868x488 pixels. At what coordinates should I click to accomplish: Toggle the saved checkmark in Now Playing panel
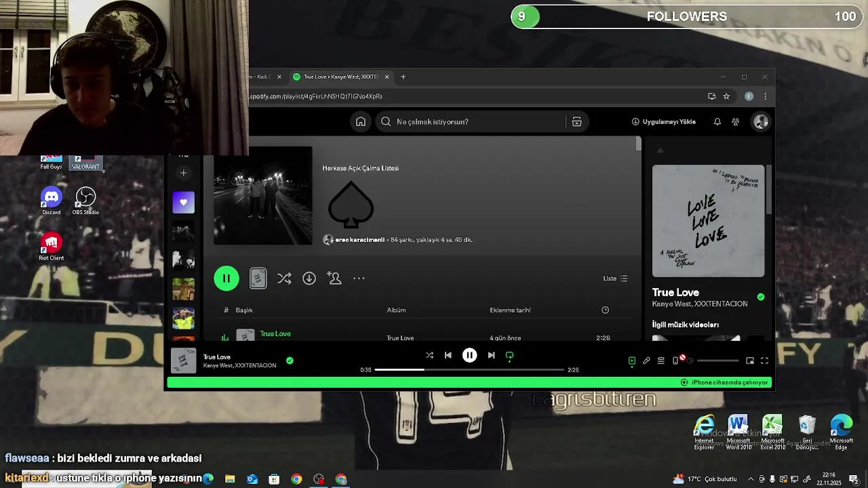[761, 297]
